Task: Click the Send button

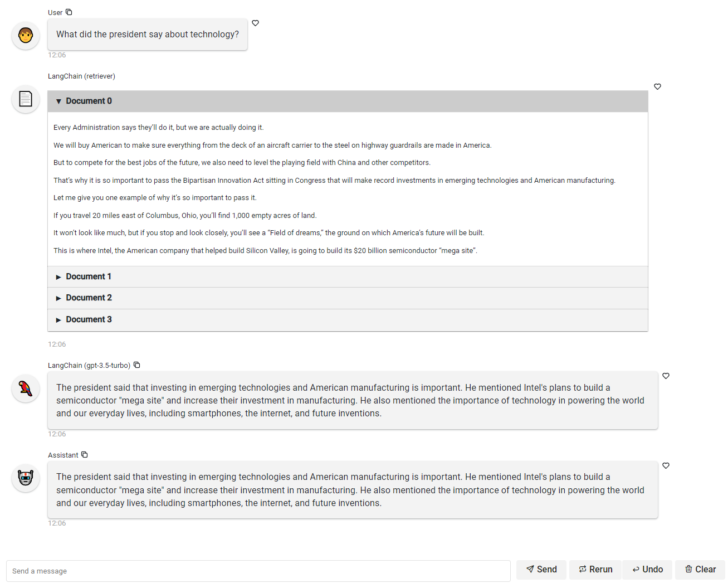Action: point(541,570)
